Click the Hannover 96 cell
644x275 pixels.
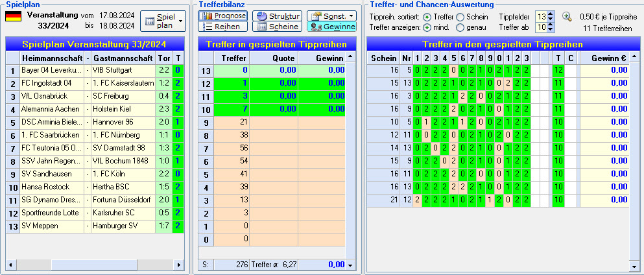click(x=123, y=122)
